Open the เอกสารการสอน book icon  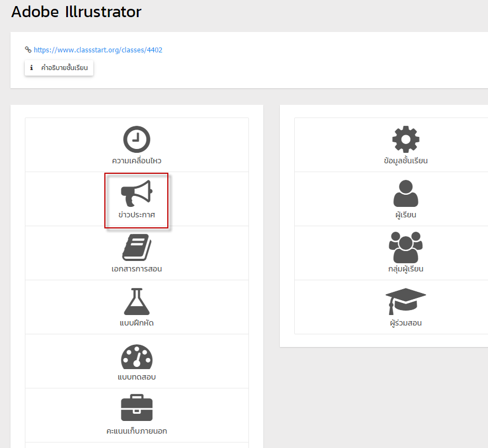tap(136, 247)
